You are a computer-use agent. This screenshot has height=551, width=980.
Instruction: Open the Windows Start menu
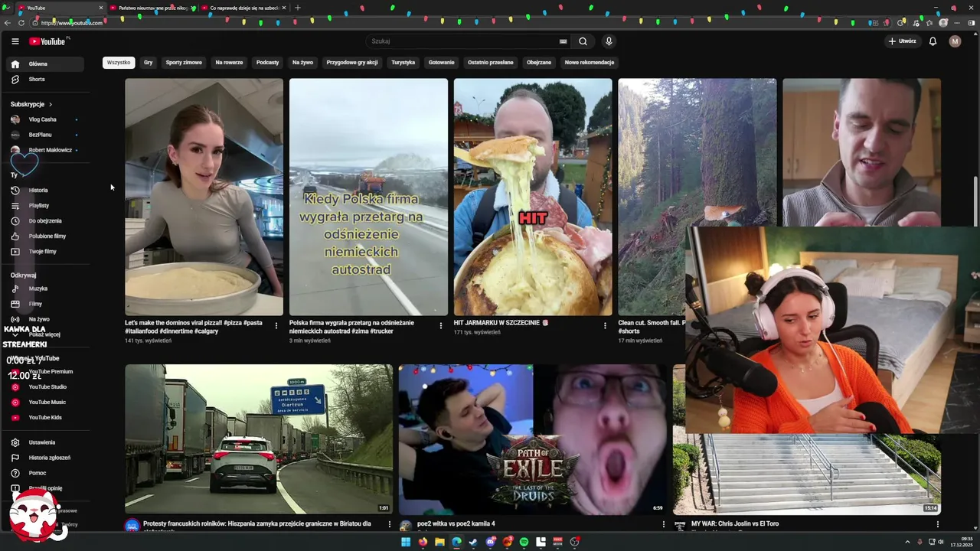point(406,542)
